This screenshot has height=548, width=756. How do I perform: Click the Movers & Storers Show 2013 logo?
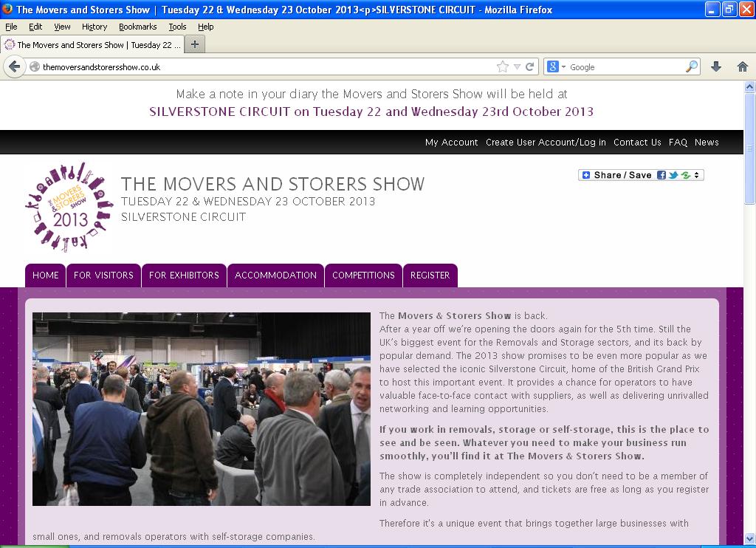click(x=69, y=207)
